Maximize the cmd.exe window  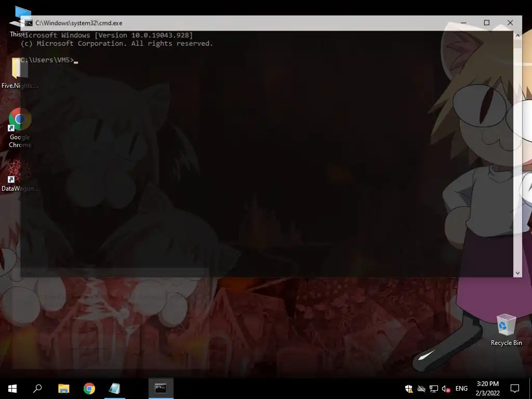click(x=486, y=23)
